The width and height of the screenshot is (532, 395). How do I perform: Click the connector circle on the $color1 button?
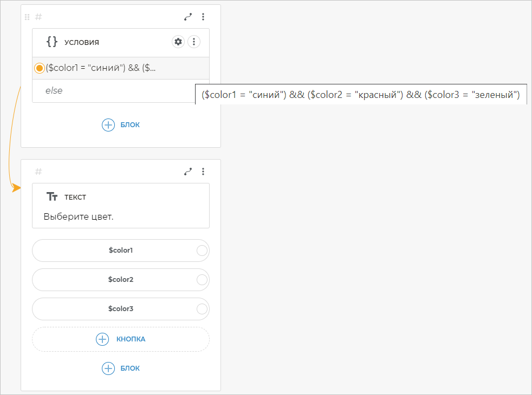tap(202, 251)
